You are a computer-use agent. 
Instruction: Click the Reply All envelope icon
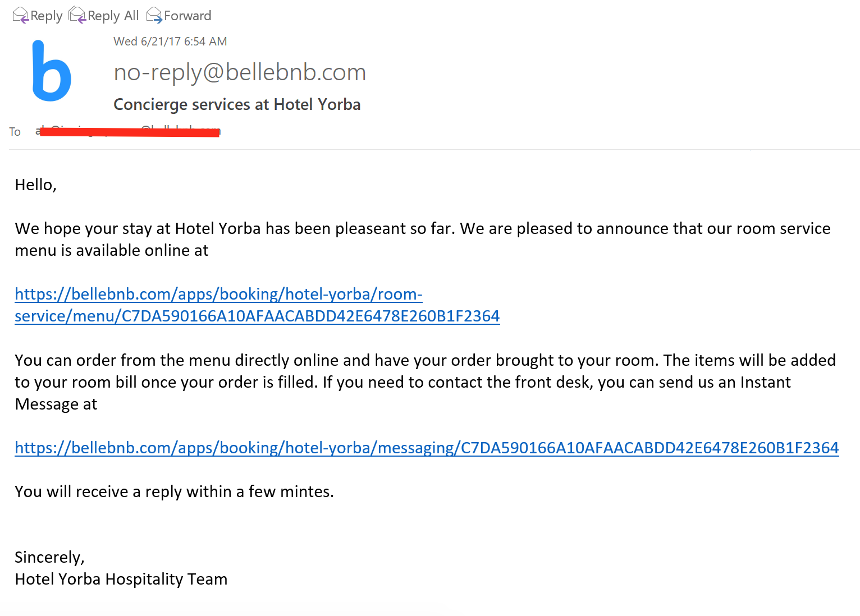(77, 15)
